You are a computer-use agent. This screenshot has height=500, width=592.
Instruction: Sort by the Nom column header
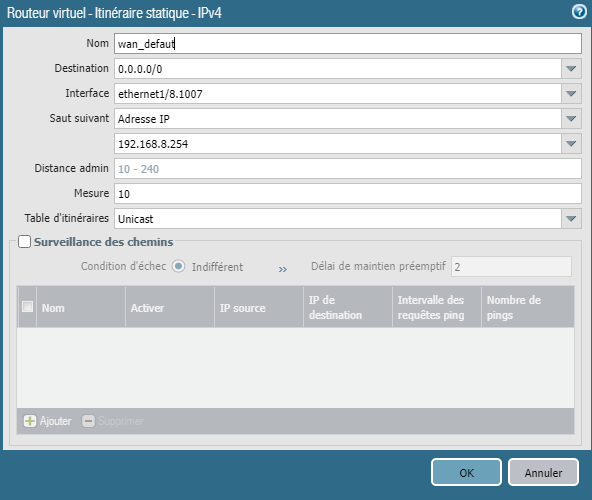click(81, 307)
